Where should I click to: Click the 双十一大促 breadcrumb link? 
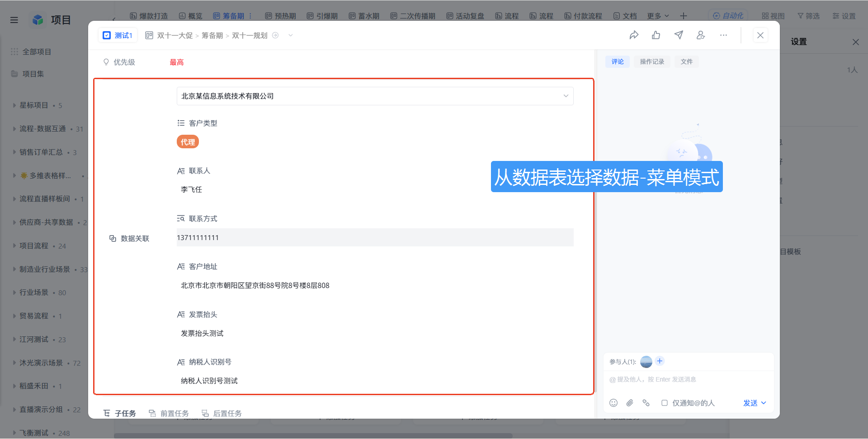click(x=175, y=35)
